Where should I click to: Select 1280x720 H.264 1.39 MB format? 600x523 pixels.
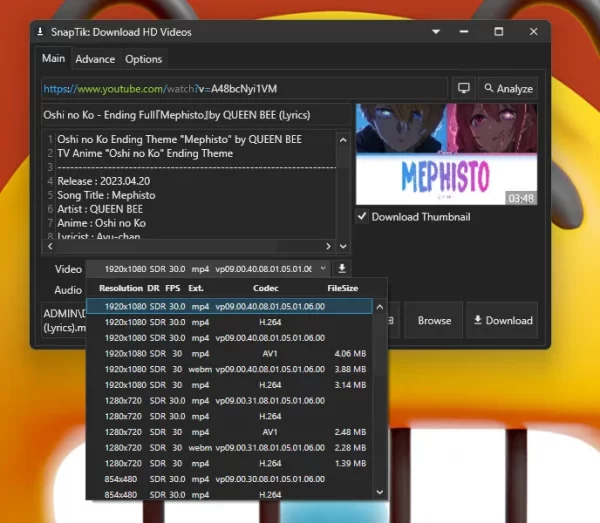tap(229, 463)
